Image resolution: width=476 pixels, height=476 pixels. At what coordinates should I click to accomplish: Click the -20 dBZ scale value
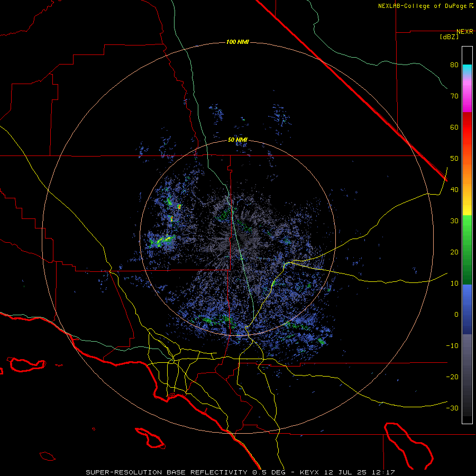pos(452,377)
